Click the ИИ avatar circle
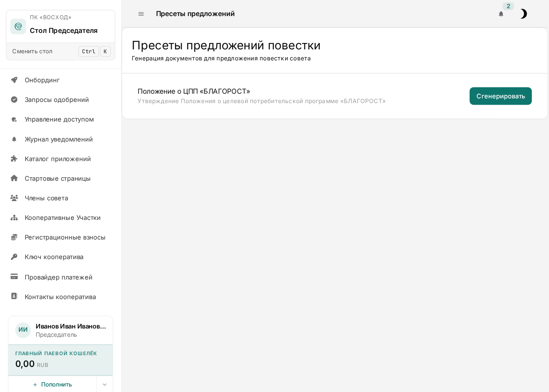Image resolution: width=549 pixels, height=392 pixels. [23, 330]
